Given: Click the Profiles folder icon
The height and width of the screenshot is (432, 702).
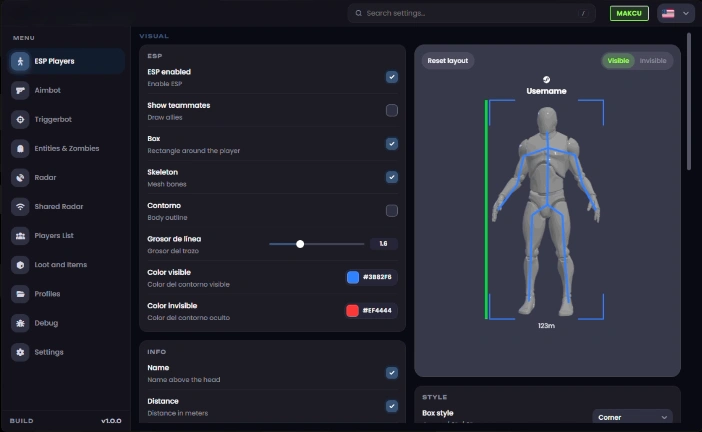Looking at the screenshot, I should [x=20, y=294].
